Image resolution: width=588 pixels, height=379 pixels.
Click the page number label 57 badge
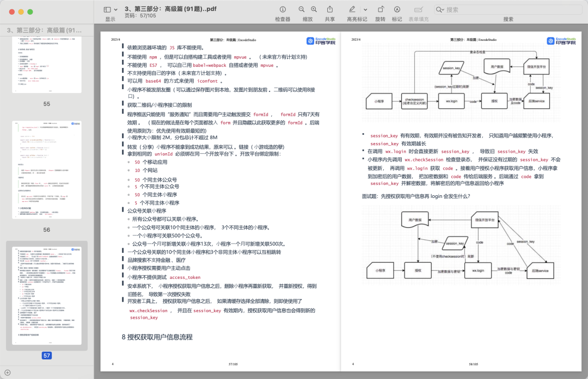47,356
